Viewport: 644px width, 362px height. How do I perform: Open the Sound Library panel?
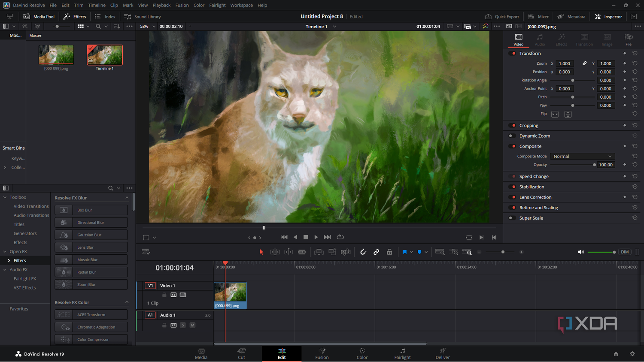(143, 17)
